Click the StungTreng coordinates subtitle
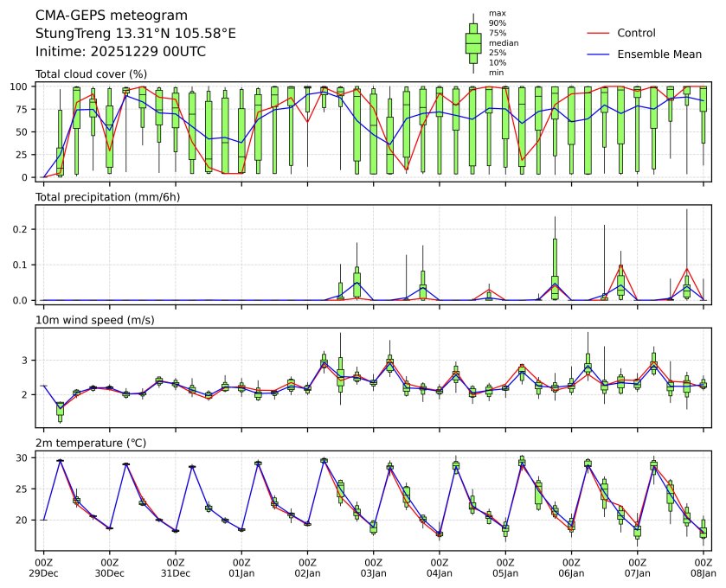This screenshot has width=726, height=588. point(135,34)
